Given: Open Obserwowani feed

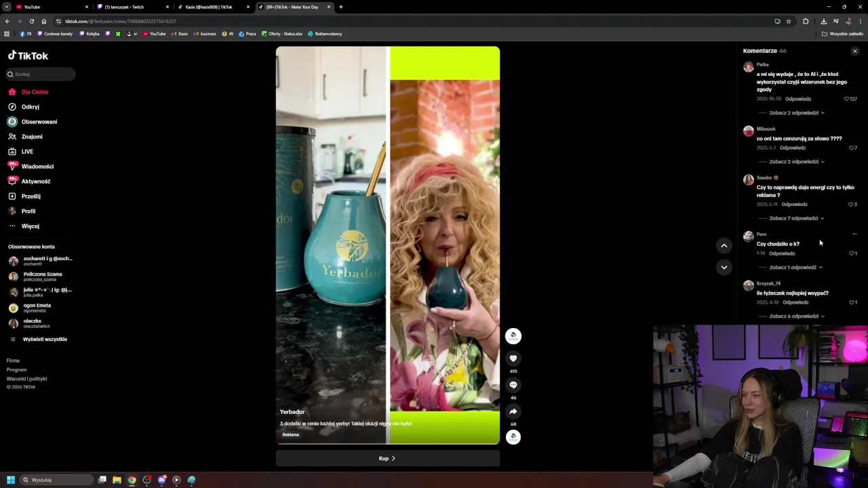Looking at the screenshot, I should (x=39, y=121).
